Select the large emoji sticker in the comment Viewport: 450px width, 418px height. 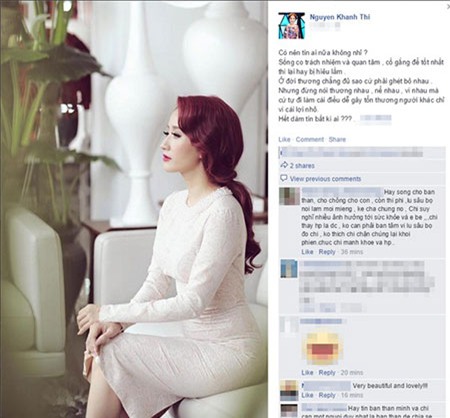(322, 349)
